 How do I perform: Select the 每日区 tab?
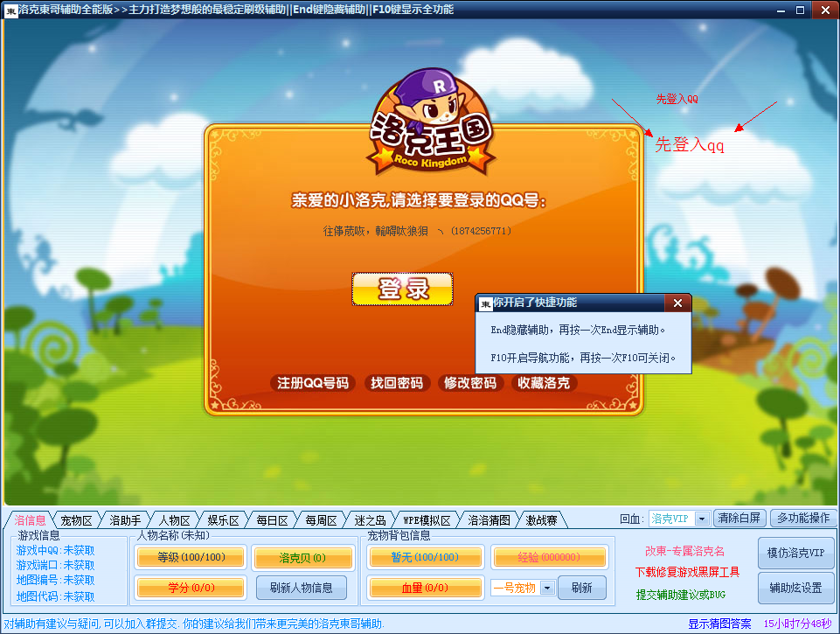click(x=272, y=519)
